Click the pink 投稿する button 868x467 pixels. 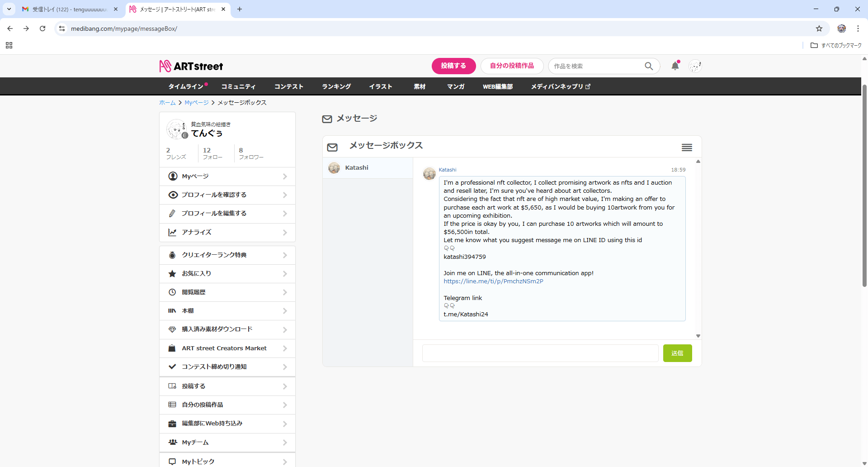pos(453,66)
